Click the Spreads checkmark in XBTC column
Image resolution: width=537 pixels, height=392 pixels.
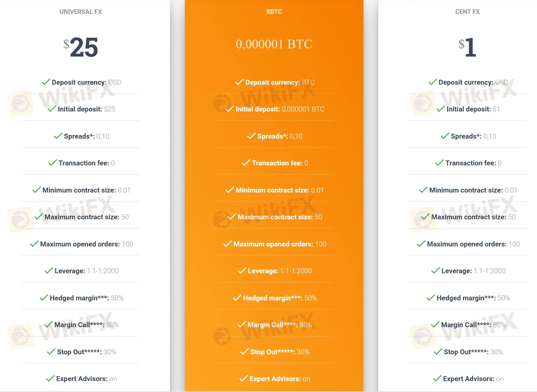(252, 136)
